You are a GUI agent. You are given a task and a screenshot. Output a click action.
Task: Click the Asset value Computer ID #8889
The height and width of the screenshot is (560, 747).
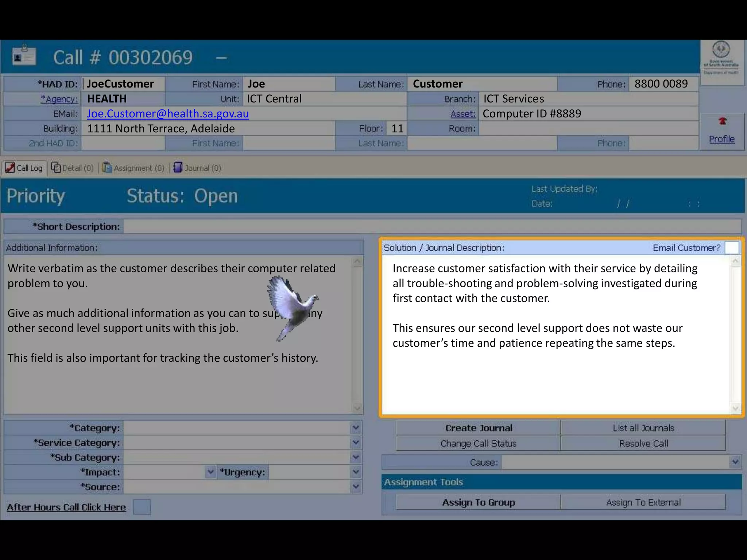[532, 114]
